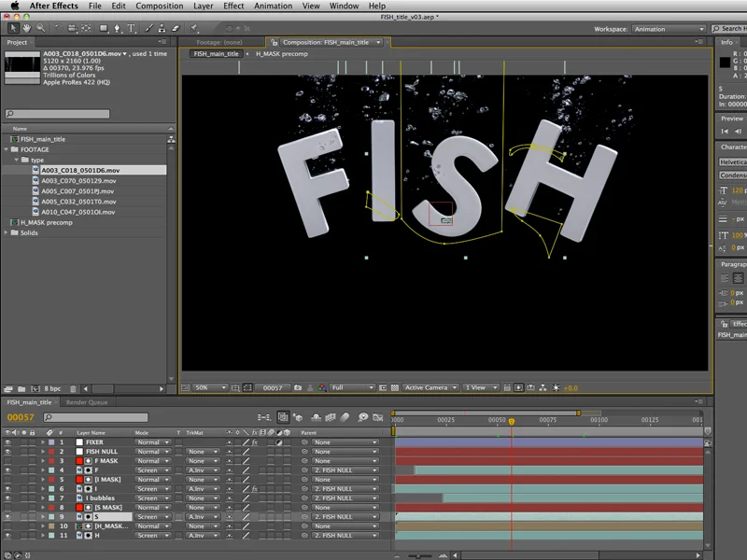
Task: Select the Rectangle shape tool
Action: pyautogui.click(x=104, y=28)
